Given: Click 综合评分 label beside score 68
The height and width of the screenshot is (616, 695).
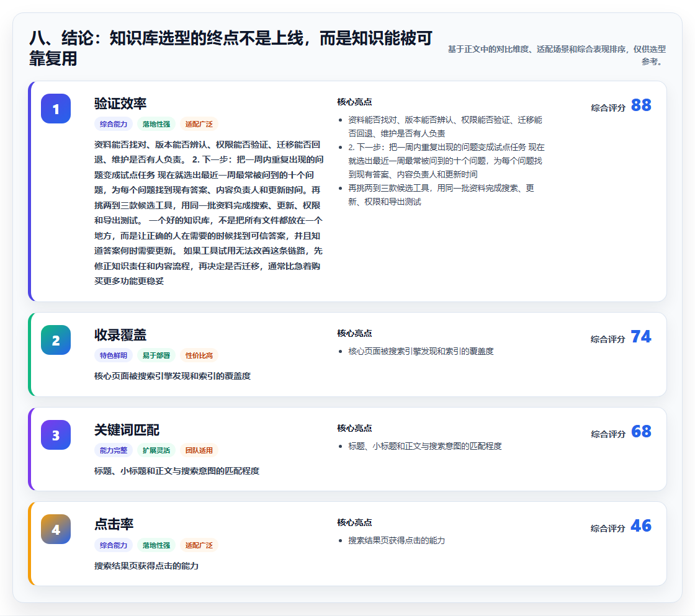Looking at the screenshot, I should tap(608, 434).
